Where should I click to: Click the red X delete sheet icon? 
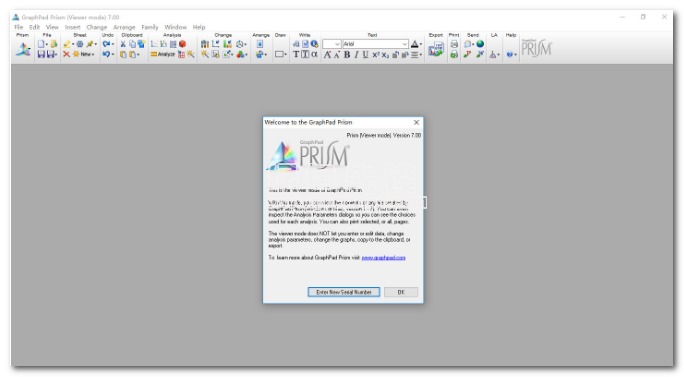66,54
